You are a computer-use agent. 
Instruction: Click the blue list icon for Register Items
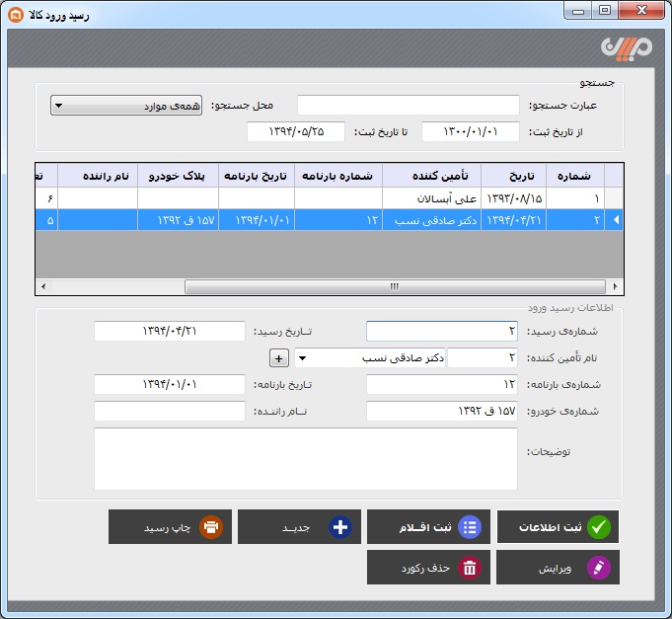(x=470, y=527)
